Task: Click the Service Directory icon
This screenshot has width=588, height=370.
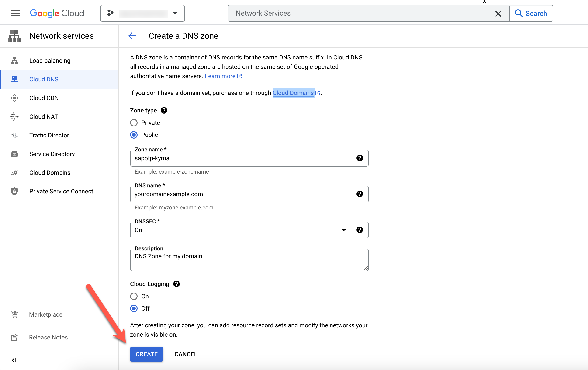Action: tap(14, 154)
